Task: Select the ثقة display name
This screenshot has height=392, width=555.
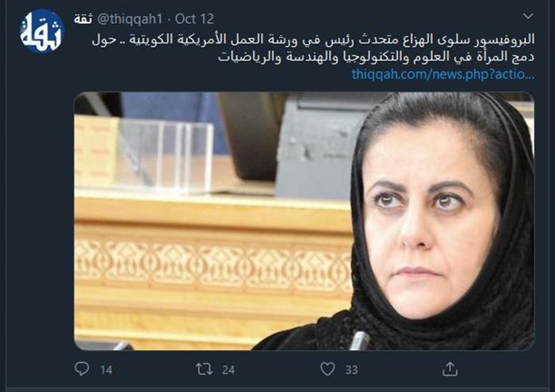Action: point(82,19)
